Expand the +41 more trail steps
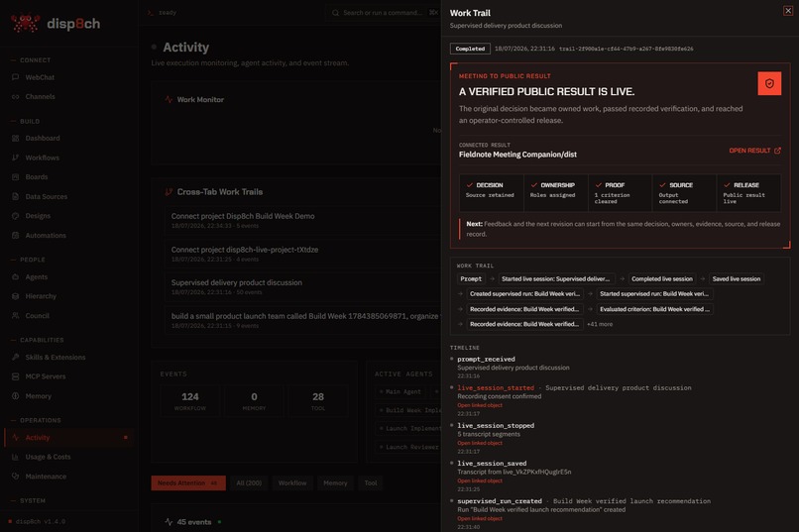 point(600,324)
